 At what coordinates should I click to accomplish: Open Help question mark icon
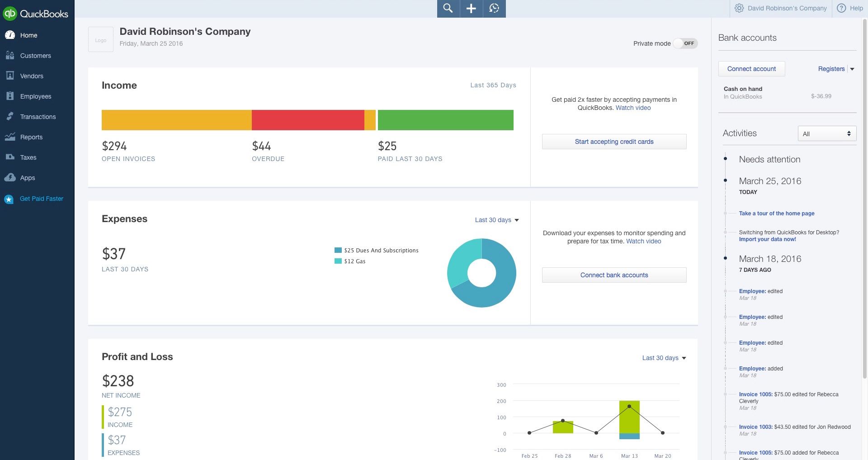pyautogui.click(x=841, y=8)
